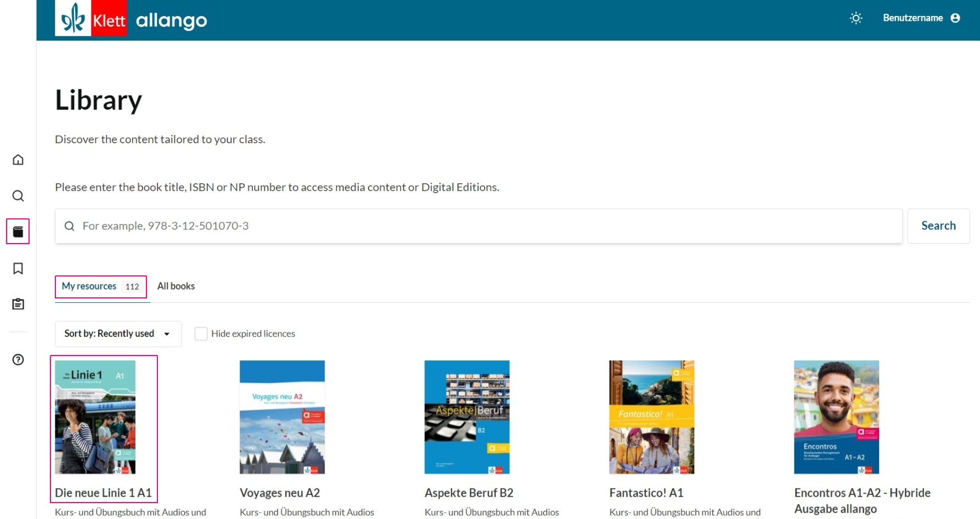Tick the Hide expired licences checkbox

(201, 334)
